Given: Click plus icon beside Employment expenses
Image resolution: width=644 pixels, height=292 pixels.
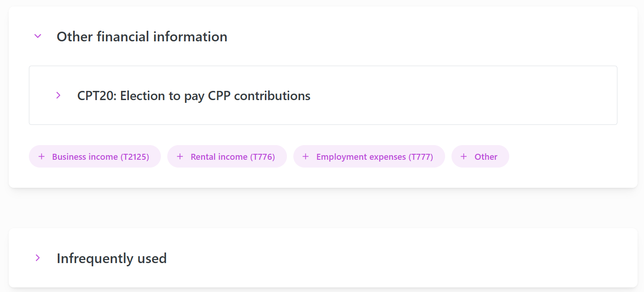Looking at the screenshot, I should (306, 157).
